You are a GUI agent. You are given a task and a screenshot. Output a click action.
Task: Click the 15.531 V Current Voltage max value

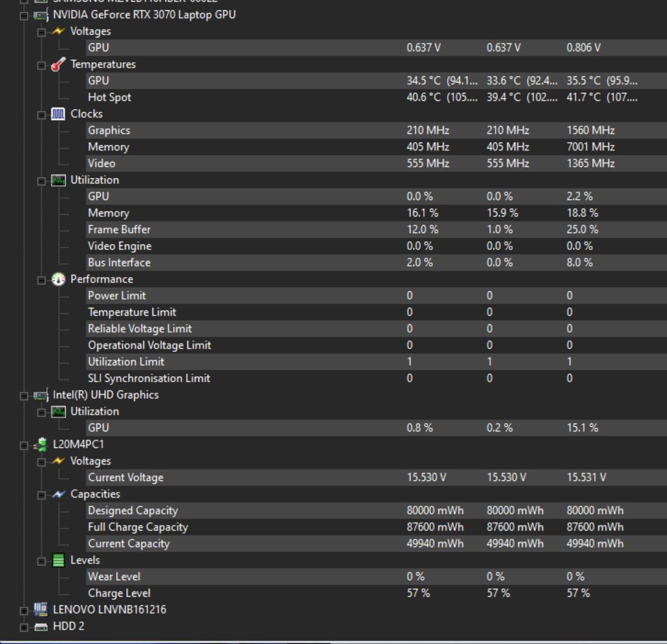[586, 477]
